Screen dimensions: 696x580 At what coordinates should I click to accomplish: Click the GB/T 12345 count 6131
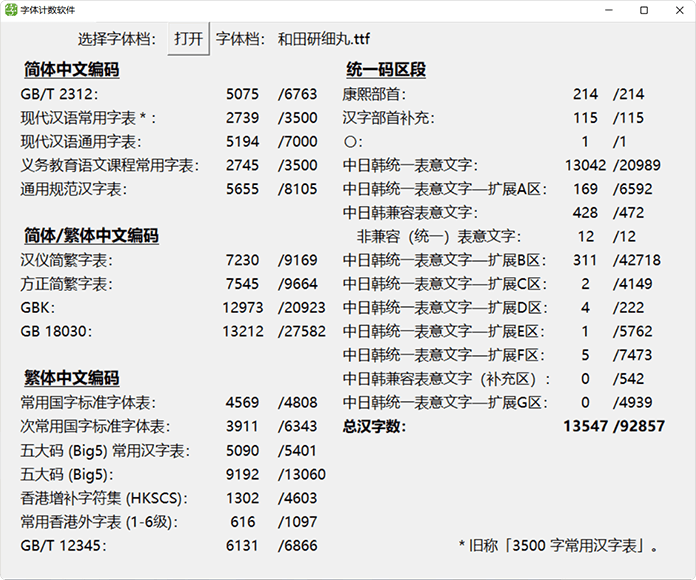point(242,546)
